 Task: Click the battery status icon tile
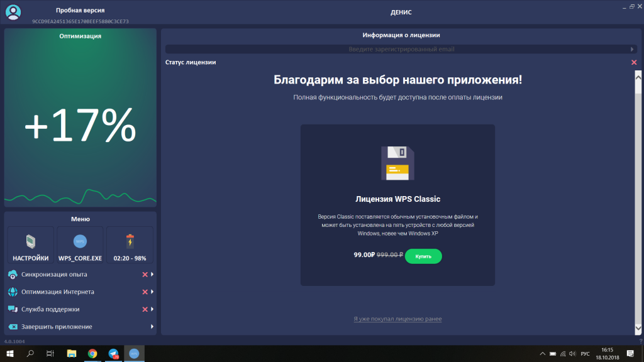(x=130, y=241)
